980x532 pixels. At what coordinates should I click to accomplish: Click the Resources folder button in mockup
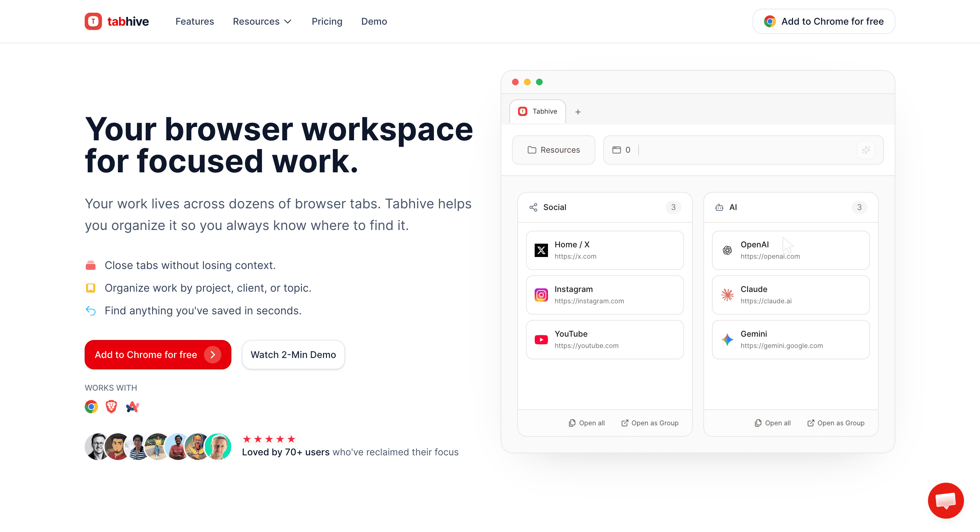[x=554, y=150]
